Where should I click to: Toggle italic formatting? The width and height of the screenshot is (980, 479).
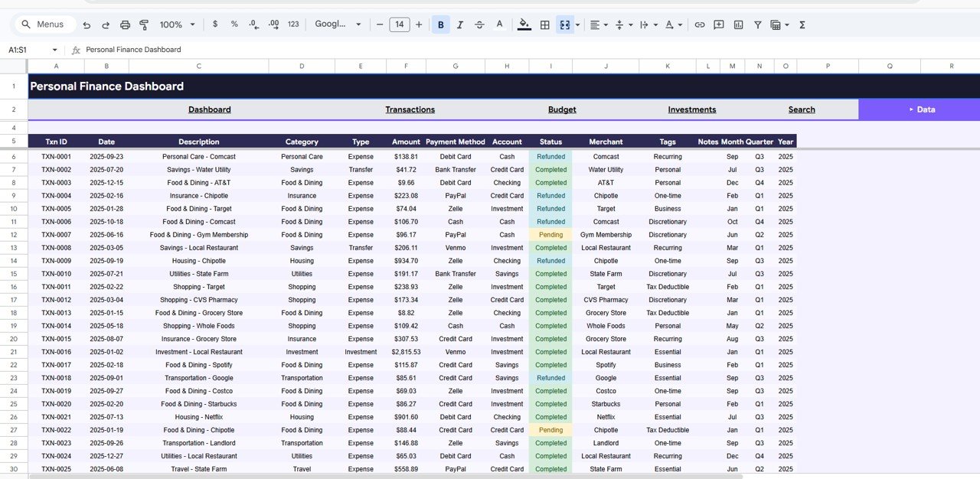click(459, 24)
